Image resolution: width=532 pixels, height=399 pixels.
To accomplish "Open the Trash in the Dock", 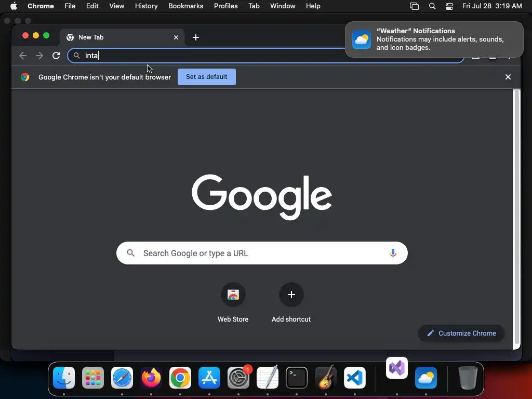I will pyautogui.click(x=468, y=378).
